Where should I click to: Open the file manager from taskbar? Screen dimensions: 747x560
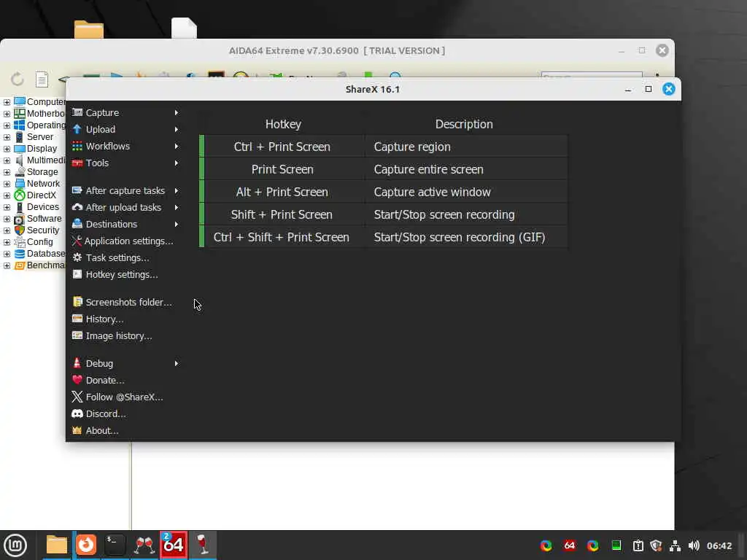pyautogui.click(x=56, y=545)
